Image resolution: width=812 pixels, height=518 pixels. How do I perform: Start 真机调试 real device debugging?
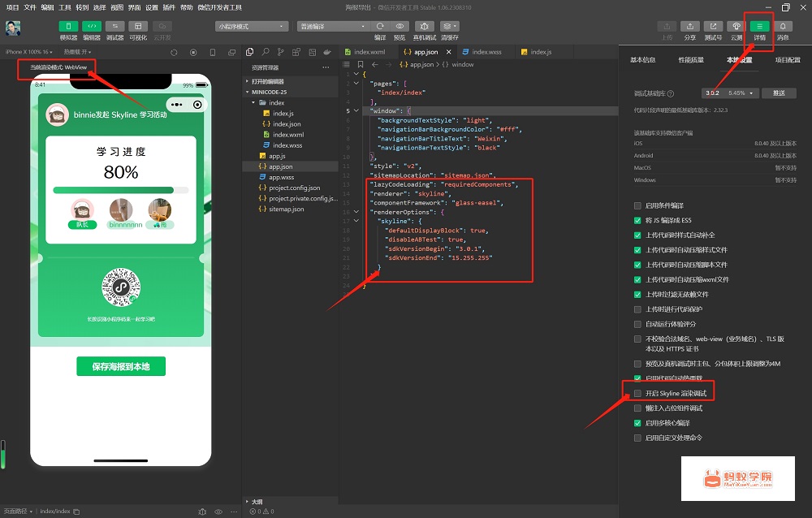pyautogui.click(x=424, y=27)
